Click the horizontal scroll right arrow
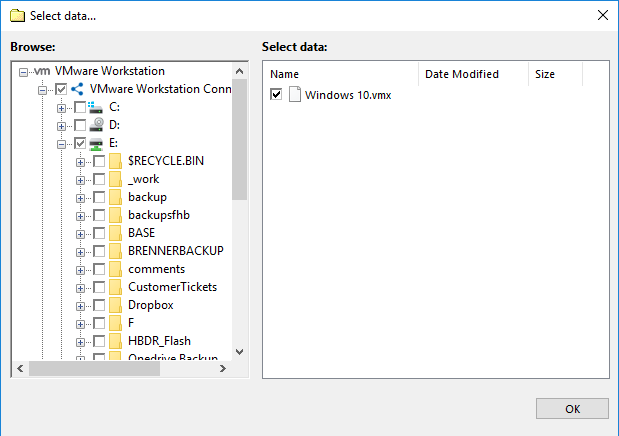The height and width of the screenshot is (436, 619). click(223, 368)
